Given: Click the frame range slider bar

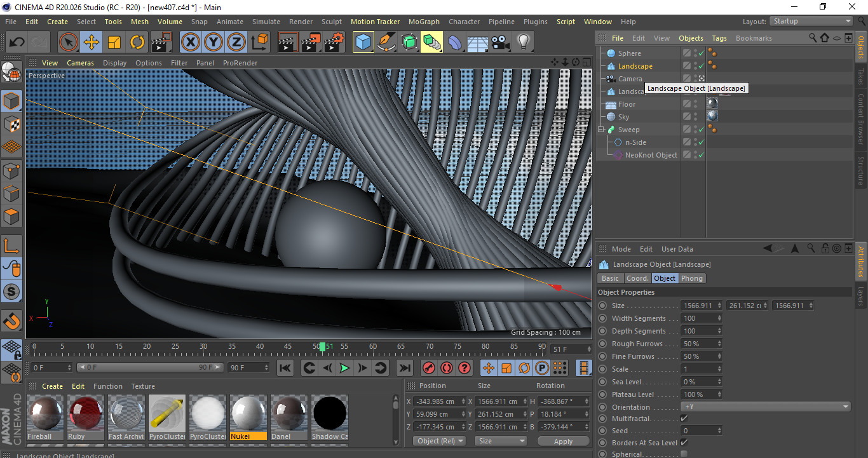Looking at the screenshot, I should click(x=150, y=368).
